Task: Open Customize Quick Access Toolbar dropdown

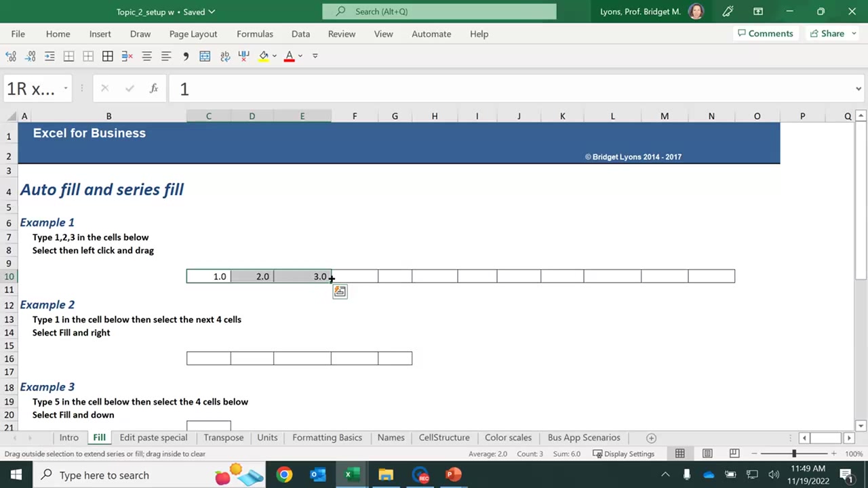Action: 315,56
